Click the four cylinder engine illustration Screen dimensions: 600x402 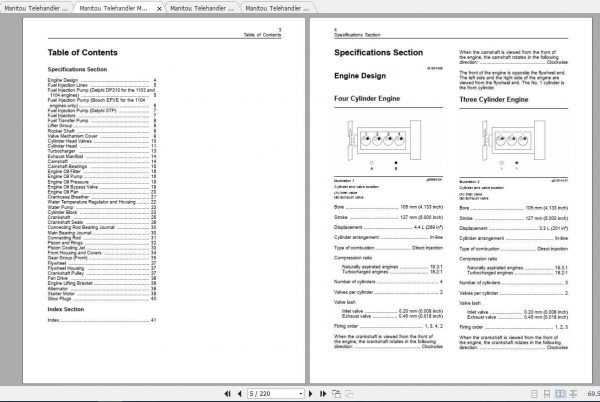(385, 143)
